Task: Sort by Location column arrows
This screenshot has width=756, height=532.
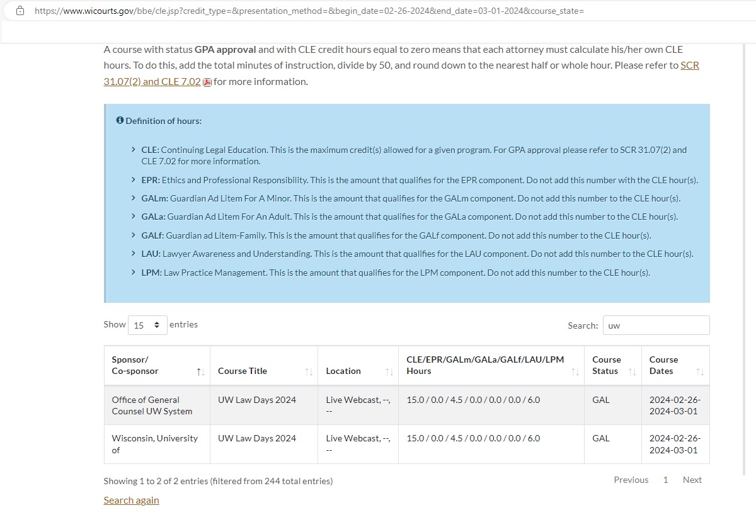Action: (x=389, y=372)
